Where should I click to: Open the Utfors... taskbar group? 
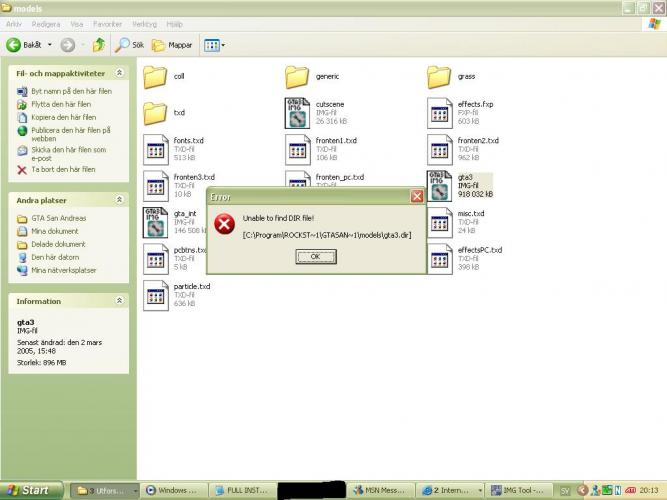click(105, 491)
